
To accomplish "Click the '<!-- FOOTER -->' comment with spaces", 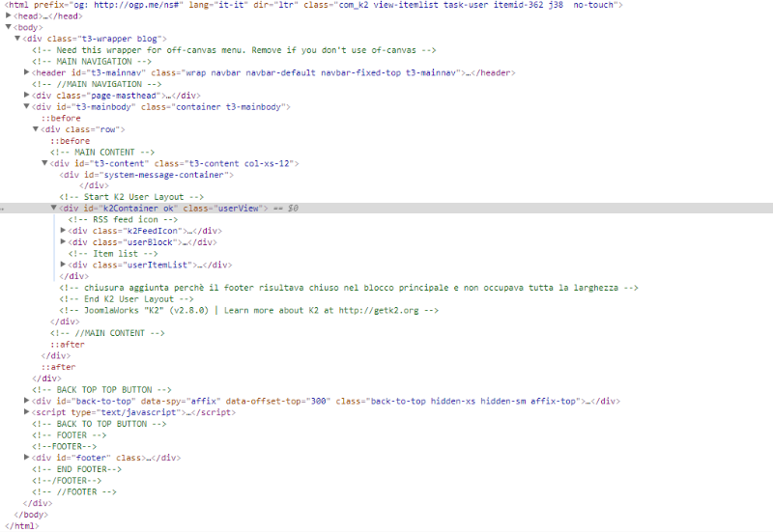I will (69, 435).
